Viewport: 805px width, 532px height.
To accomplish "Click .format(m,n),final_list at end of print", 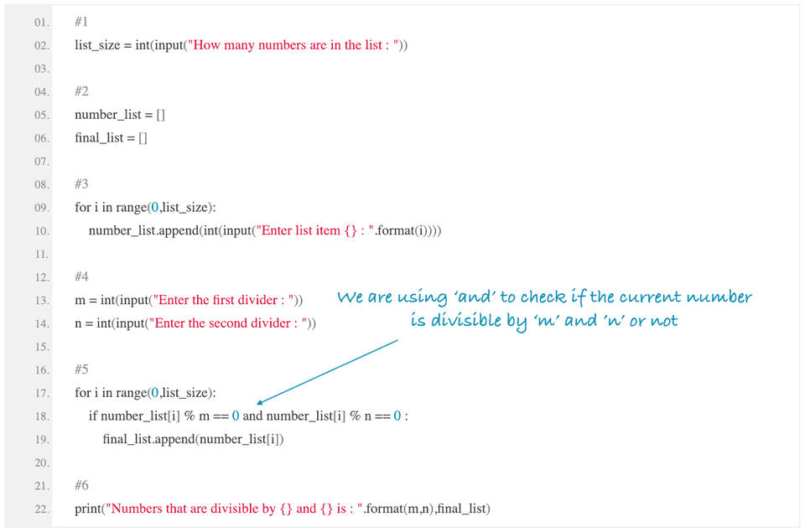I will tap(427, 509).
